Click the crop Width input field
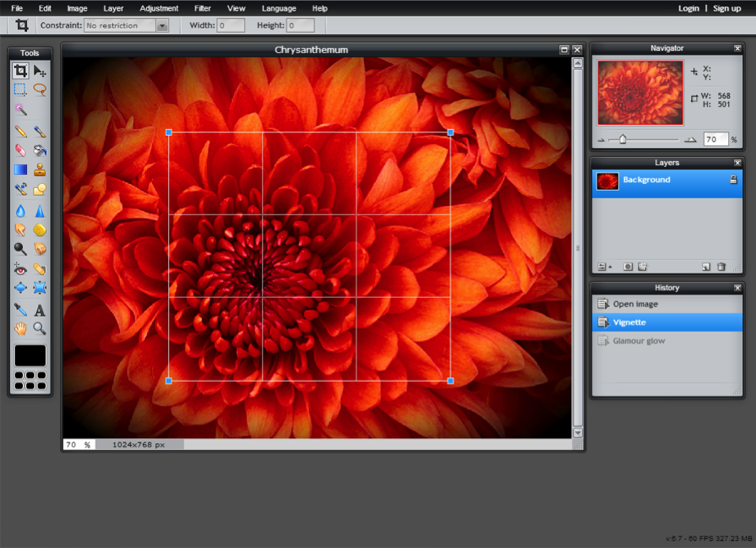Viewport: 756px width, 548px height. coord(230,25)
